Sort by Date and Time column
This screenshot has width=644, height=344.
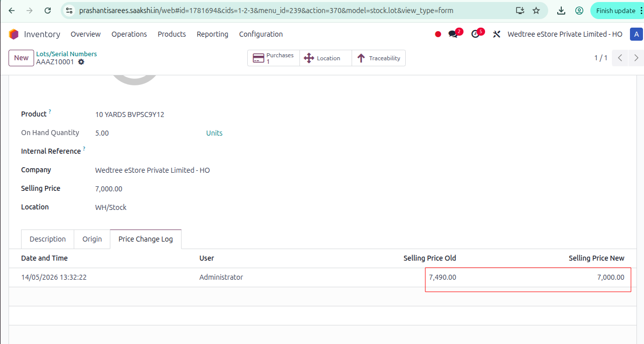click(x=44, y=258)
